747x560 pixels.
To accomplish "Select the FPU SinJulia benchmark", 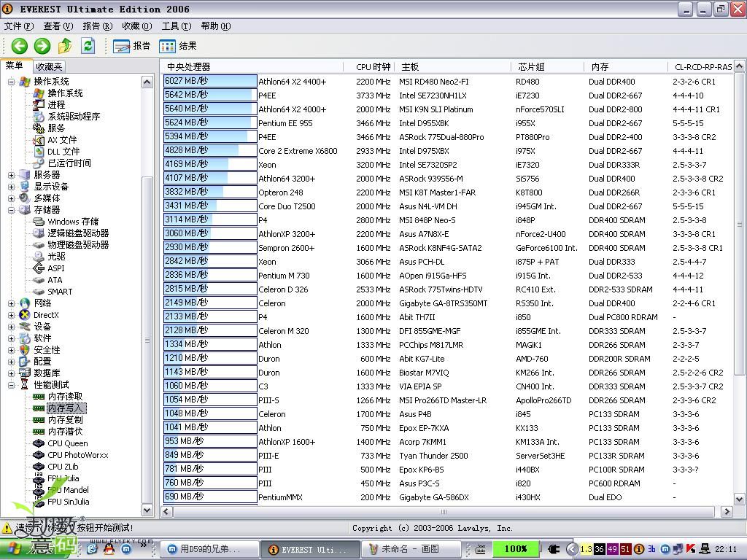I will point(68,502).
